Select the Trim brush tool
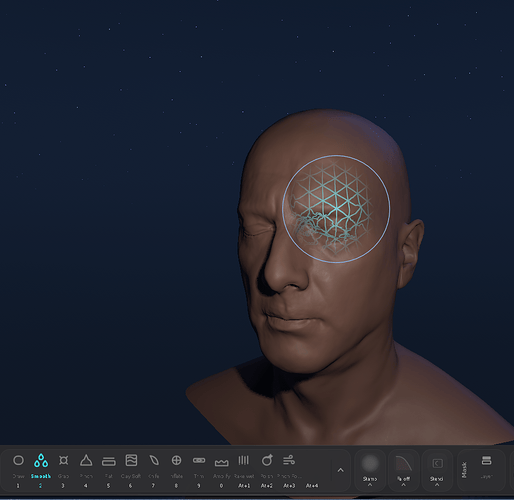 click(199, 461)
